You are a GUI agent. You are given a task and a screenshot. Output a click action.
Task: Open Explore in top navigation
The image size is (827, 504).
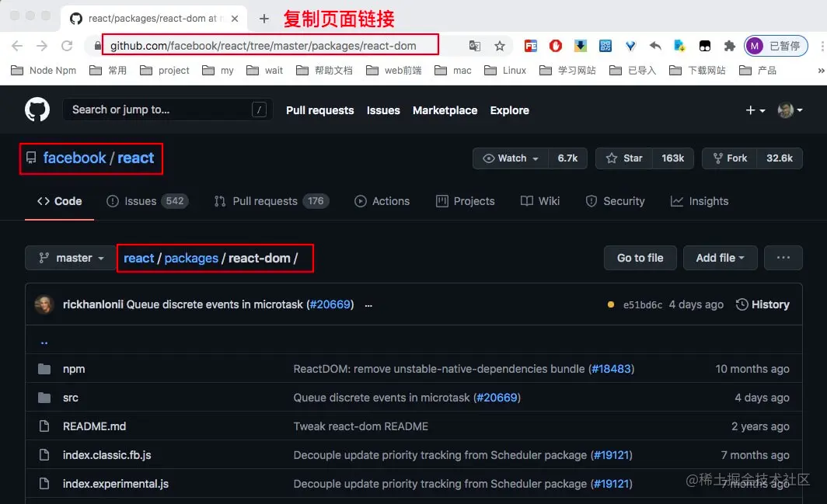(x=510, y=110)
